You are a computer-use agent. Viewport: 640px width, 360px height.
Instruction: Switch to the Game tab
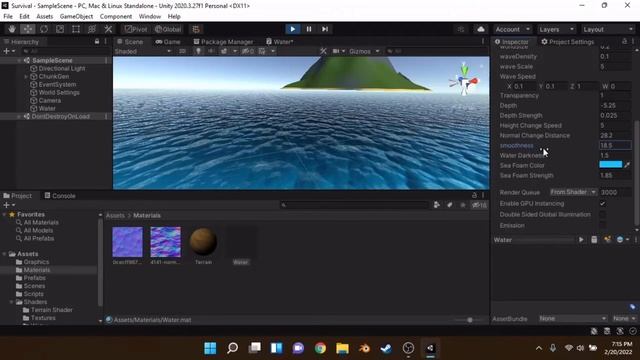[168, 42]
